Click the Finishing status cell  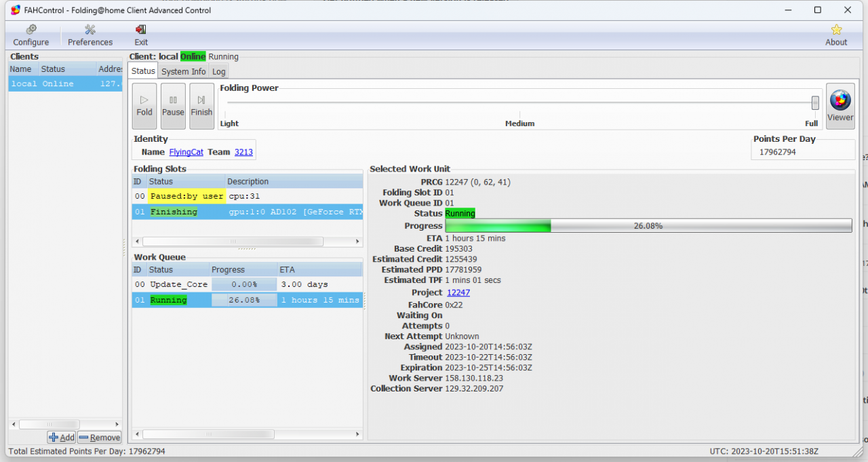point(174,212)
